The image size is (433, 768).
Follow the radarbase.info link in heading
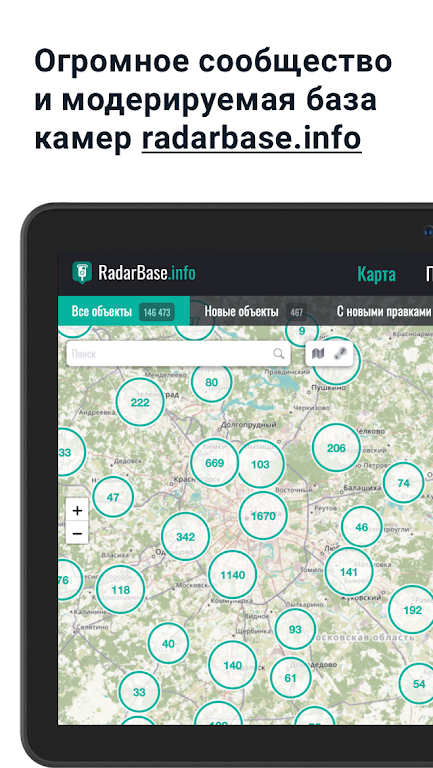pyautogui.click(x=252, y=139)
